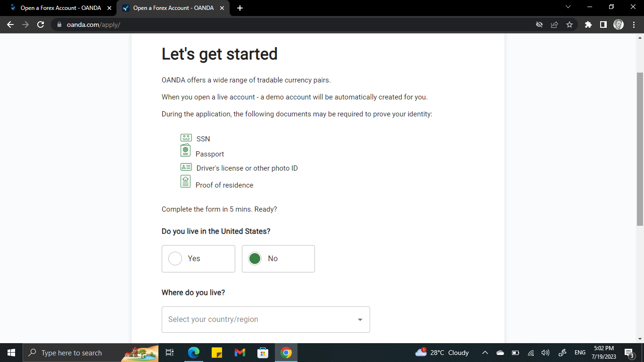Open the weather widget 28°C Cloudy
The width and height of the screenshot is (644, 362).
click(x=442, y=353)
